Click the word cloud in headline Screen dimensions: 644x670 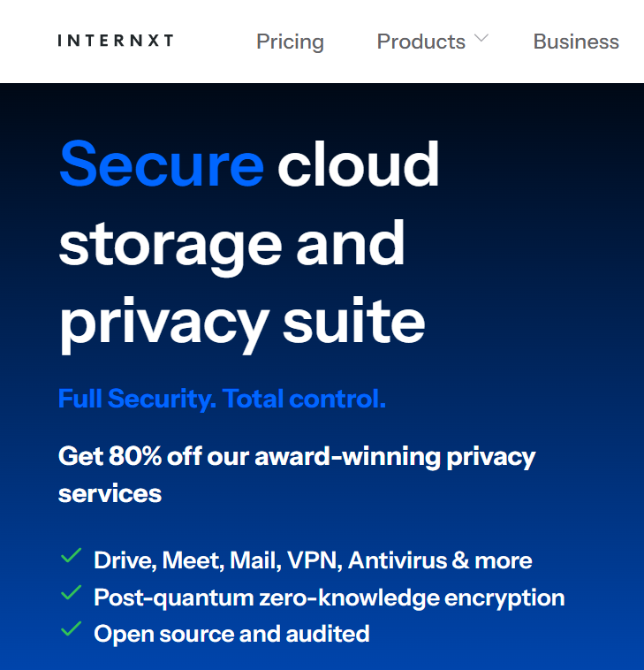click(x=358, y=164)
